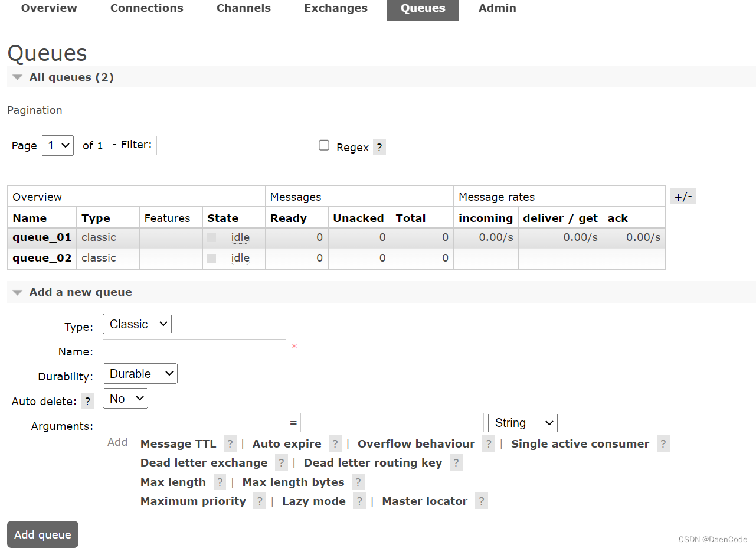This screenshot has width=756, height=548.
Task: Open help for Single active consumer
Action: [x=663, y=443]
